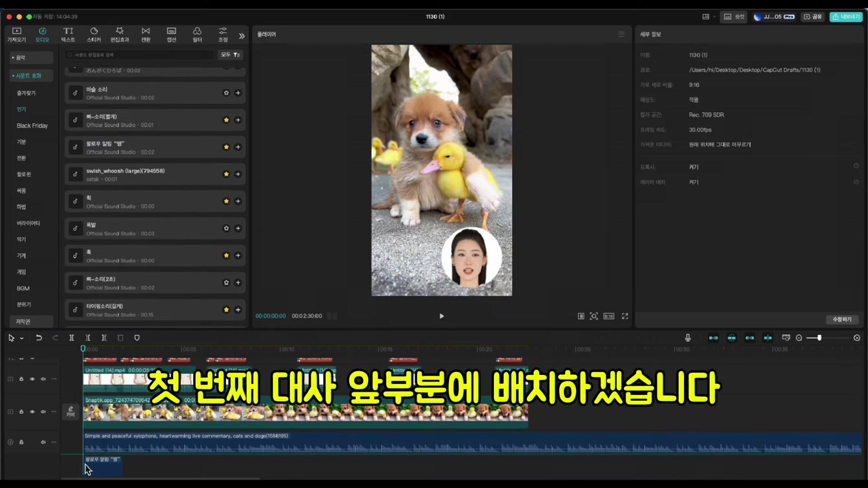The width and height of the screenshot is (868, 488).
Task: Add 삐-소리(짧게) to the timeline
Action: point(238,120)
